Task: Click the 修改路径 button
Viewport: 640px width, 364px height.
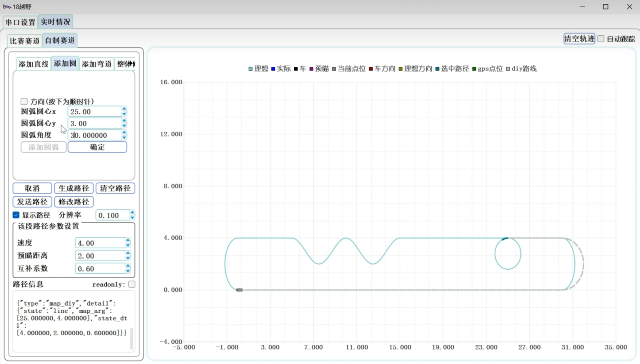Action: point(74,202)
